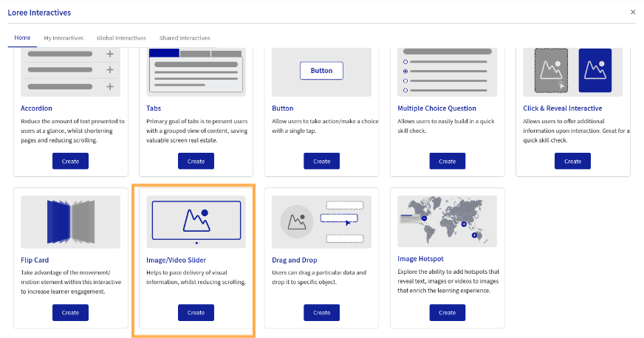Open the Drag and Drop title
This screenshot has width=644, height=338.
tap(295, 260)
